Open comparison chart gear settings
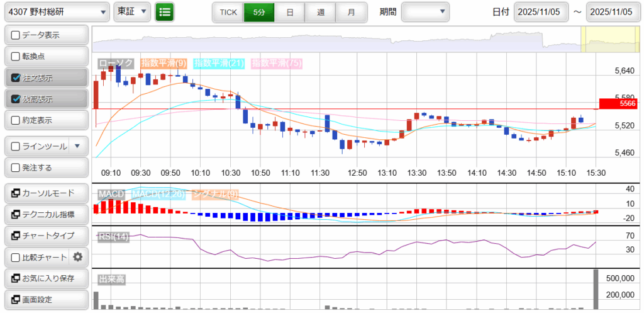 coord(78,257)
